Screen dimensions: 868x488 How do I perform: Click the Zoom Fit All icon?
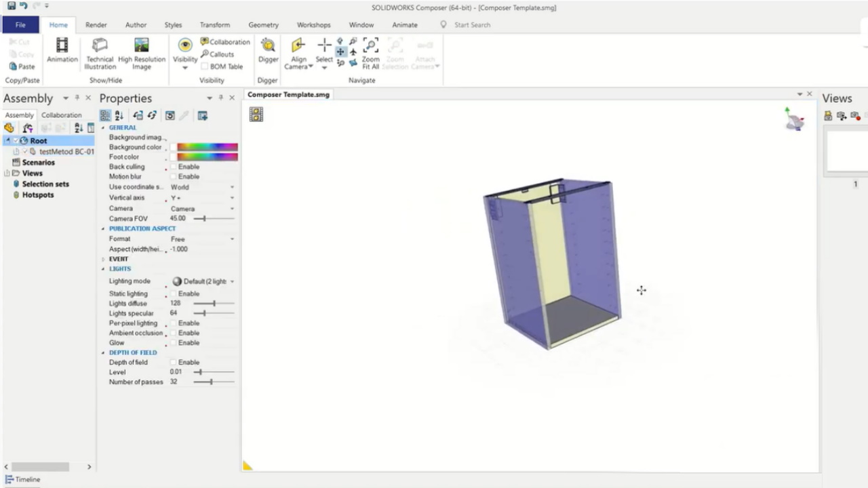tap(370, 46)
